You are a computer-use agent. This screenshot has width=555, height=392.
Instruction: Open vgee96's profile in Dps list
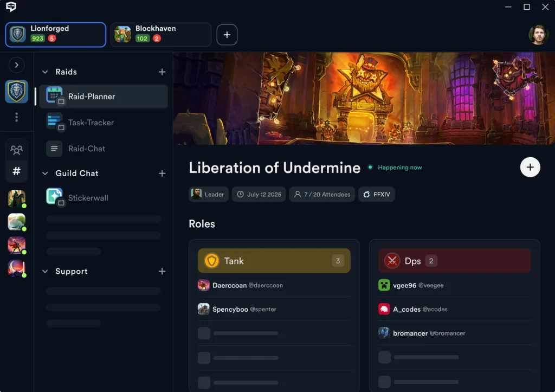pyautogui.click(x=455, y=285)
